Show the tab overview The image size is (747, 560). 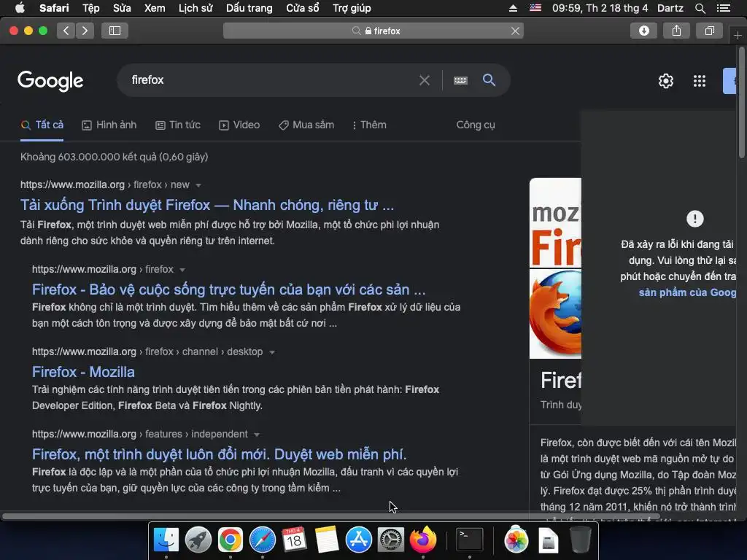click(709, 31)
